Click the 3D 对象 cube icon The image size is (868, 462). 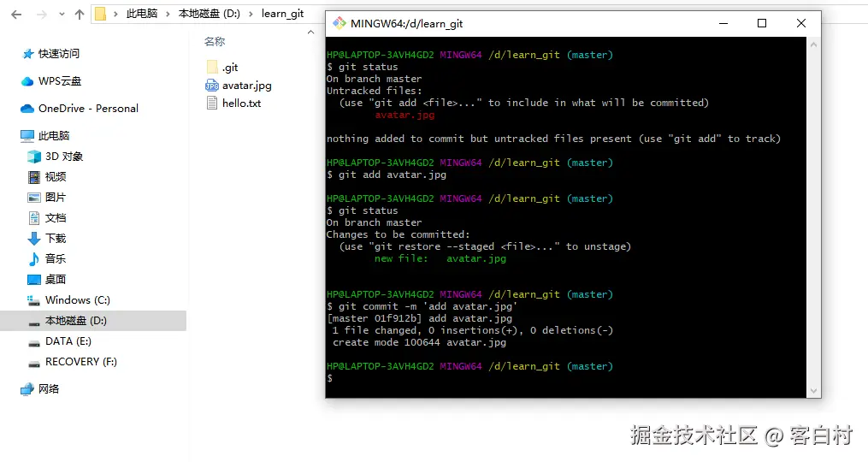coord(34,157)
